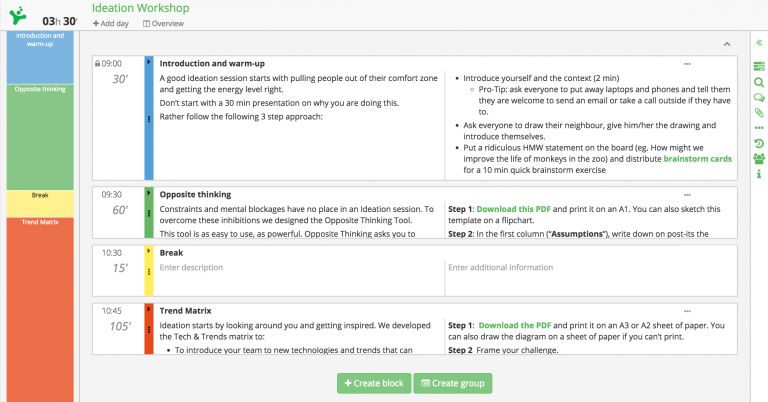Open the team members people icon

click(x=759, y=159)
